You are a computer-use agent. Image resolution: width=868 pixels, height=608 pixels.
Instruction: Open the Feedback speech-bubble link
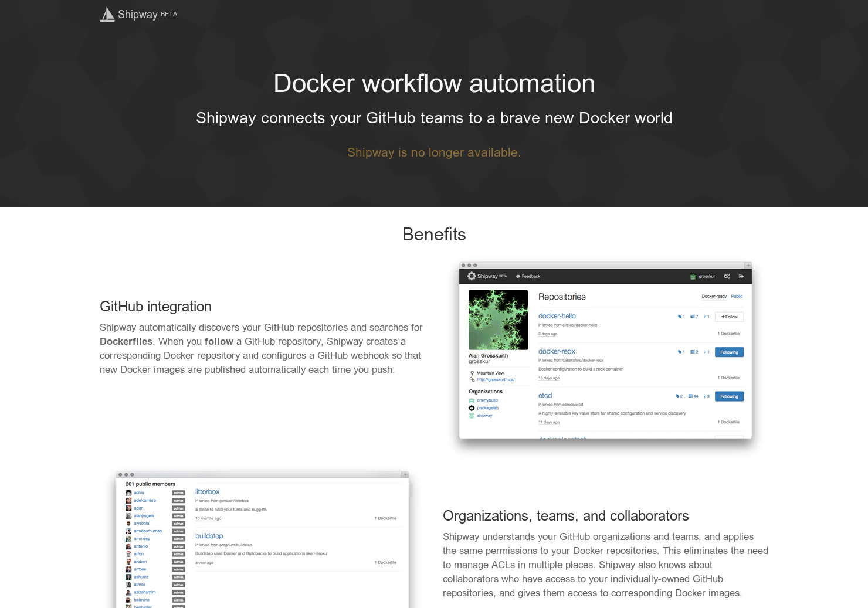[528, 276]
